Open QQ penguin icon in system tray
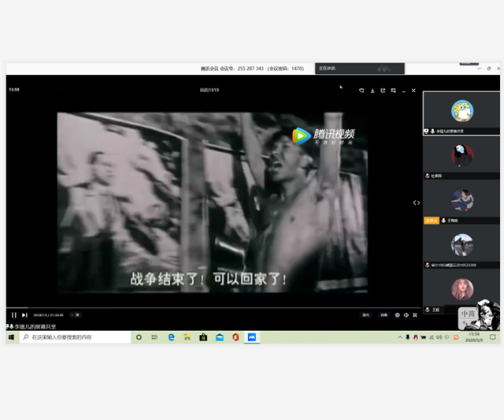Viewport: 504px width, 420px height. 416,337
